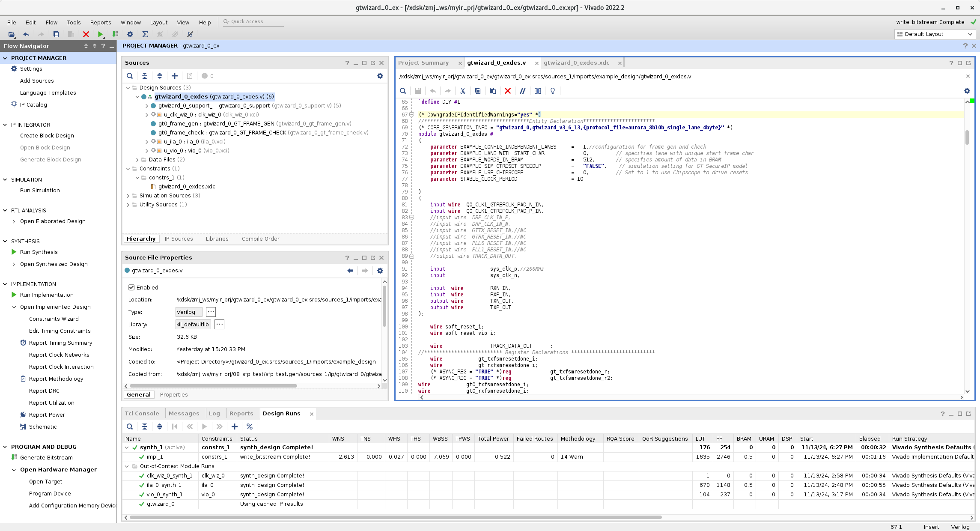980x531 pixels.
Task: Launch selected runs play icon in Design Runs
Action: coord(205,427)
